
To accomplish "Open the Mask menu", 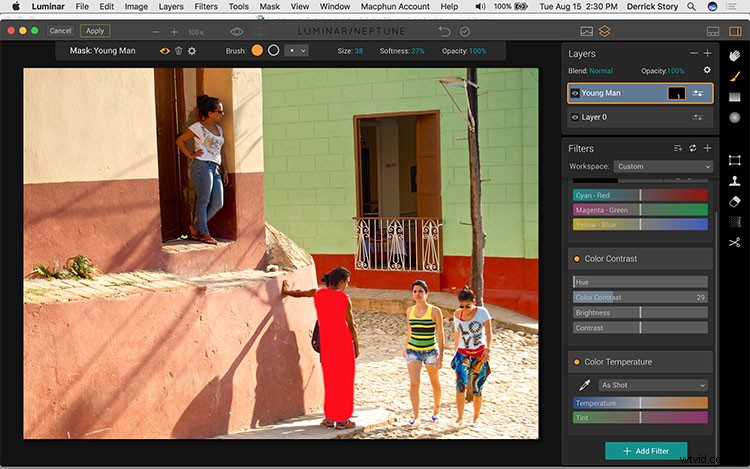I will click(269, 7).
